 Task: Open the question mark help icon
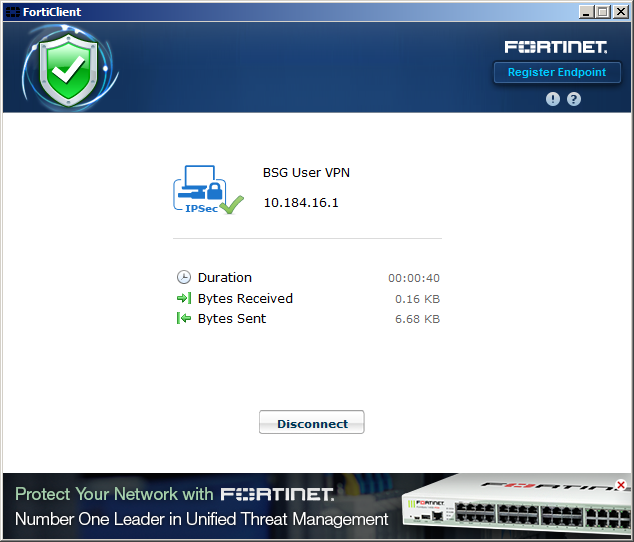[x=574, y=99]
